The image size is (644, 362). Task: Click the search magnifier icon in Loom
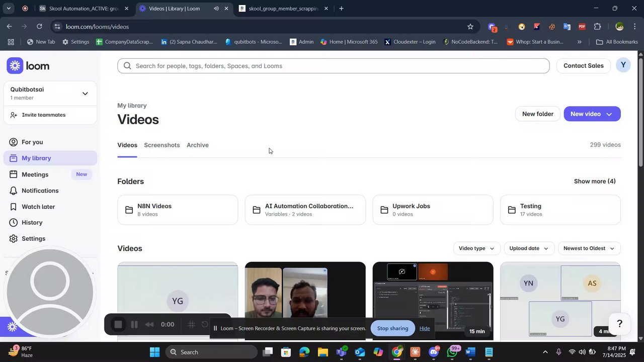point(127,66)
